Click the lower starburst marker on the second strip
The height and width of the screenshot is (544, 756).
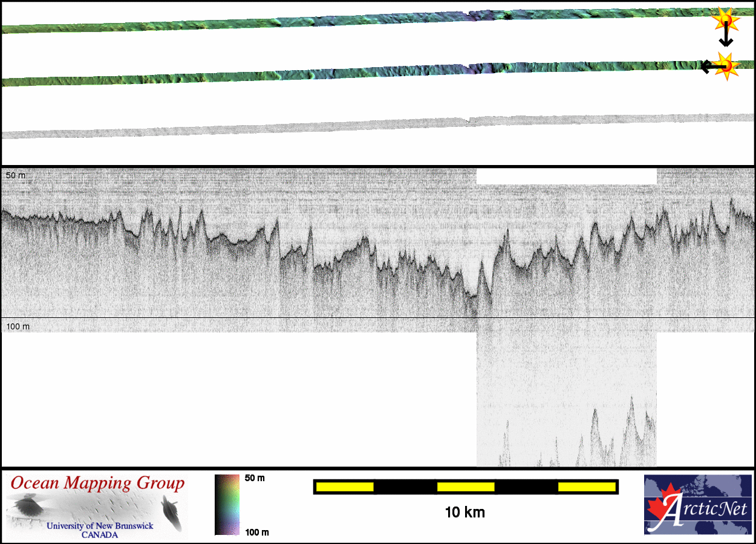728,66
